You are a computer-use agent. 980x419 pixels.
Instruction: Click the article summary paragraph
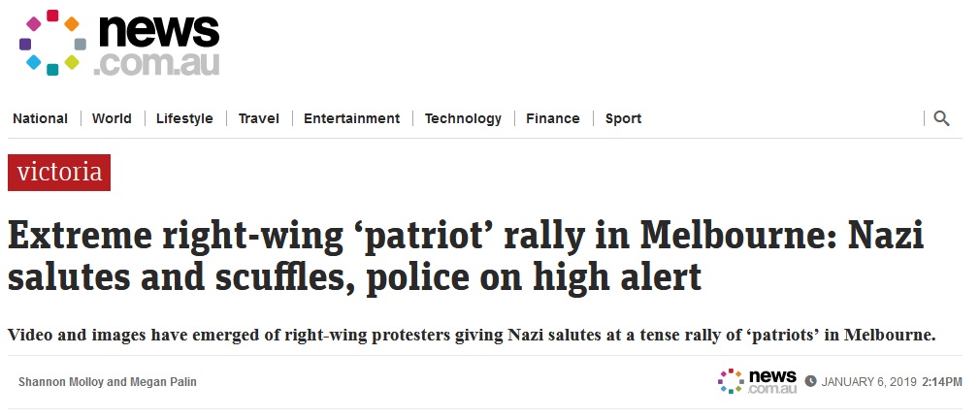click(472, 335)
